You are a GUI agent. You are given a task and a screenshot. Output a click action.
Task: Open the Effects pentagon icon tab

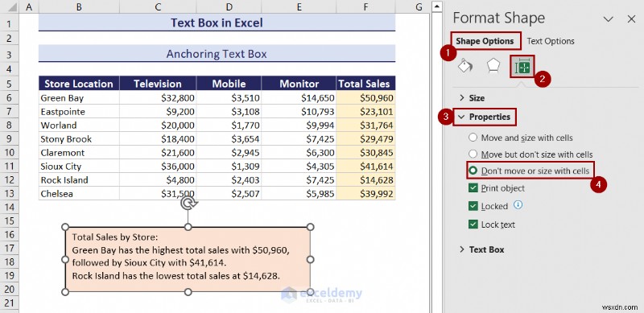tap(493, 66)
